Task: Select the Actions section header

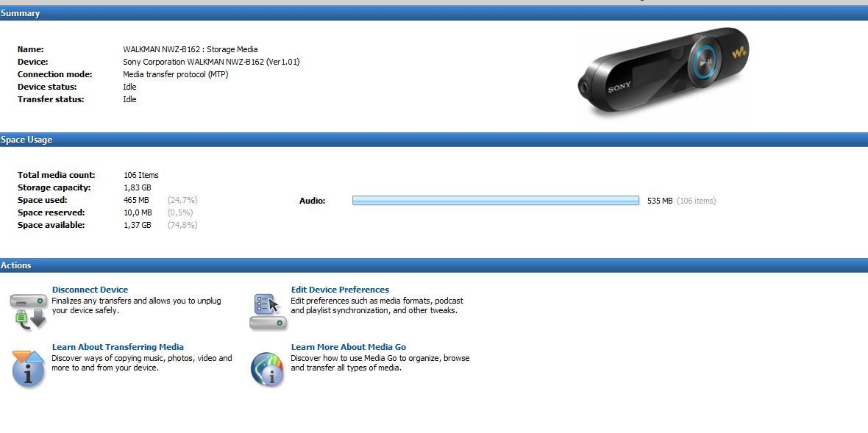Action: [434, 265]
